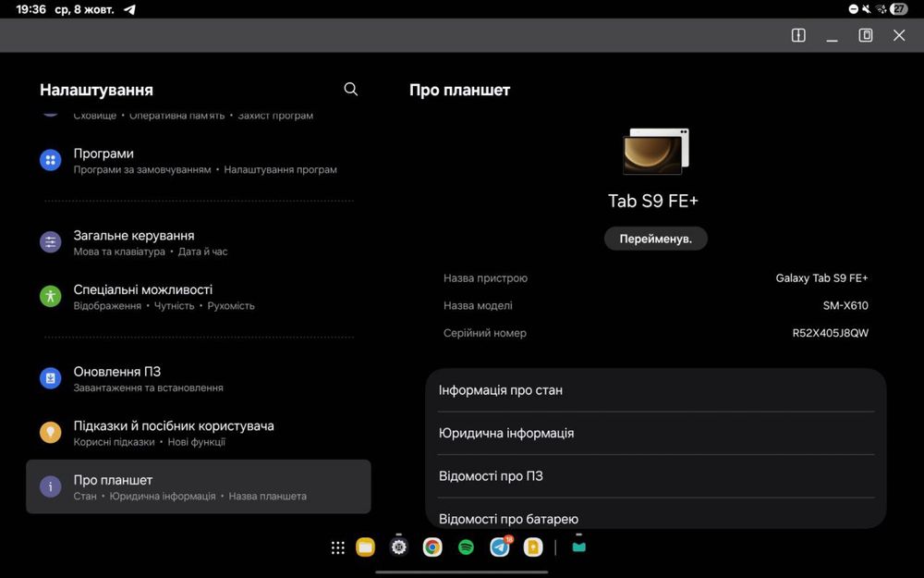Select serial number R52X405J8QW

(x=830, y=333)
